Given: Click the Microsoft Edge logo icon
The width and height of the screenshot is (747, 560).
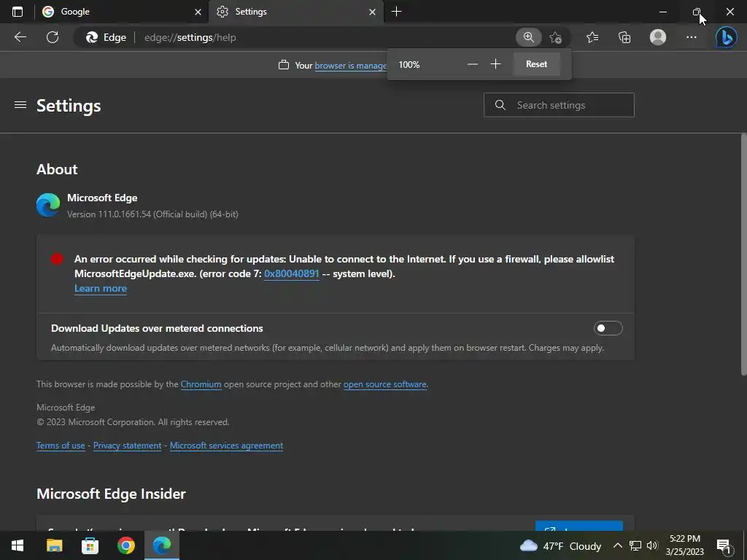Looking at the screenshot, I should click(48, 205).
